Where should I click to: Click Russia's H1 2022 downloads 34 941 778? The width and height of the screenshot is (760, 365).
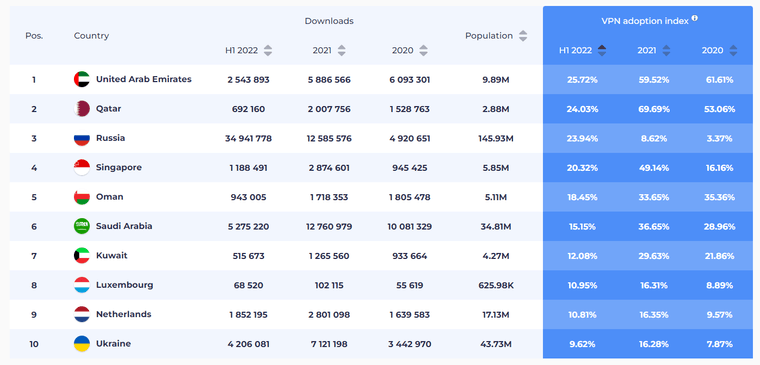point(248,139)
